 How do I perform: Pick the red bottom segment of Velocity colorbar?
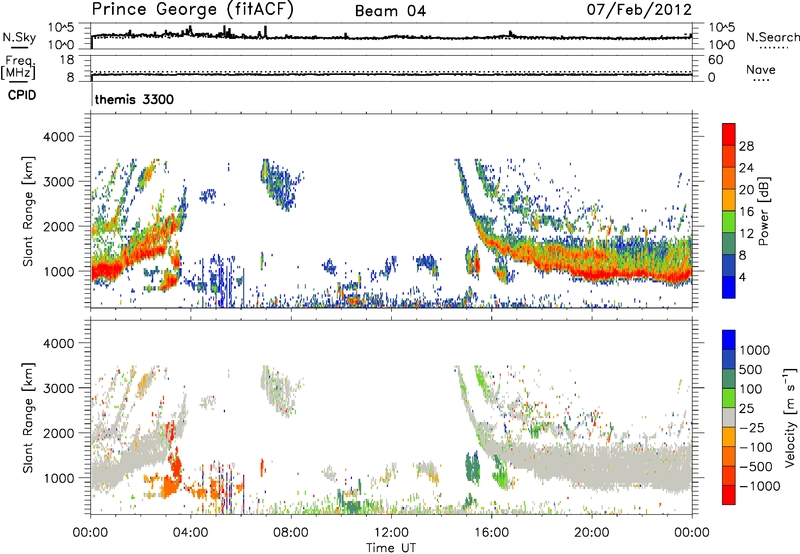tap(729, 495)
